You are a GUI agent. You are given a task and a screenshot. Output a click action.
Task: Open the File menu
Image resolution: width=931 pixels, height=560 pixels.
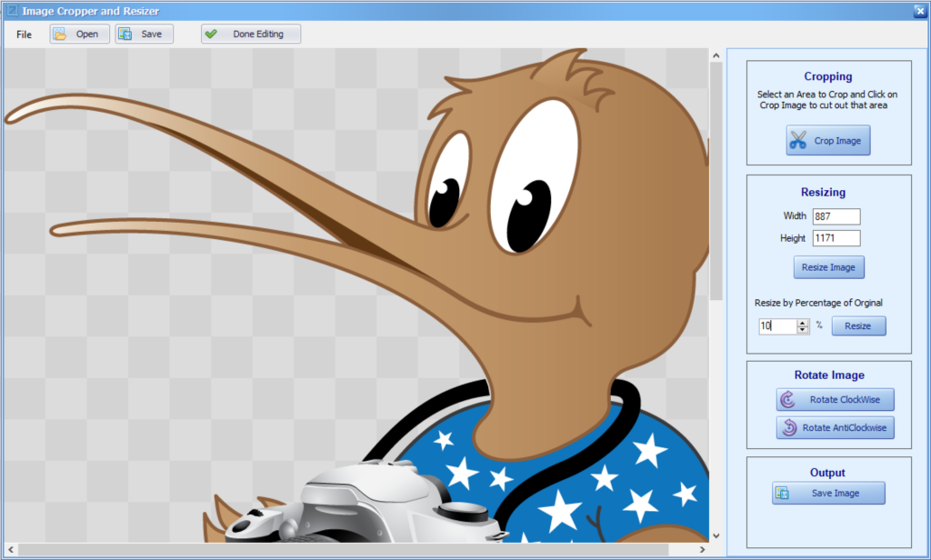(x=24, y=35)
